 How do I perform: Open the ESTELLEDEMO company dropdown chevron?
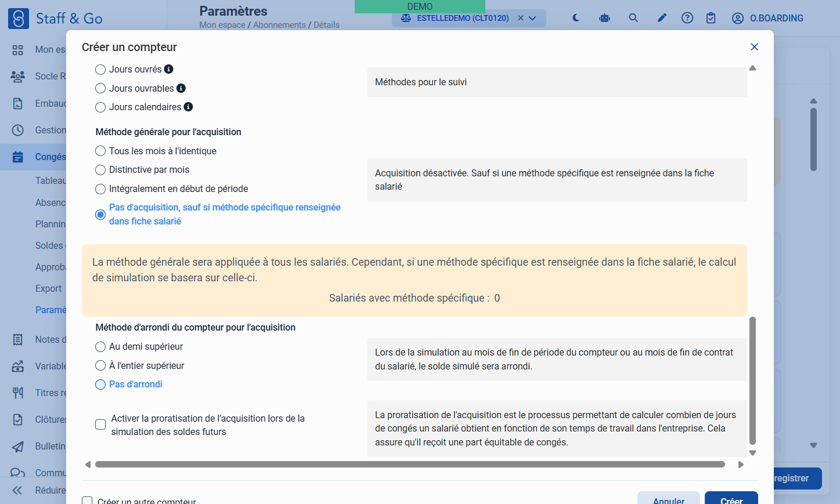coord(532,18)
